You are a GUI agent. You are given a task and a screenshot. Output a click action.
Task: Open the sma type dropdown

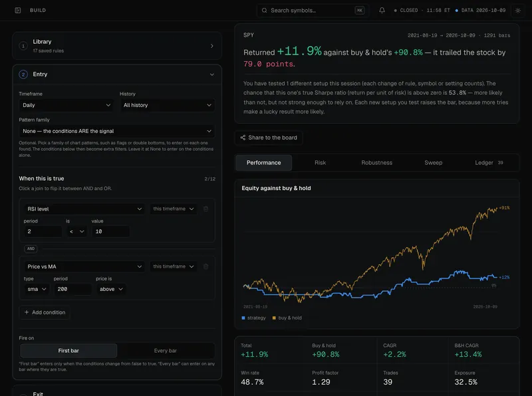pyautogui.click(x=37, y=289)
